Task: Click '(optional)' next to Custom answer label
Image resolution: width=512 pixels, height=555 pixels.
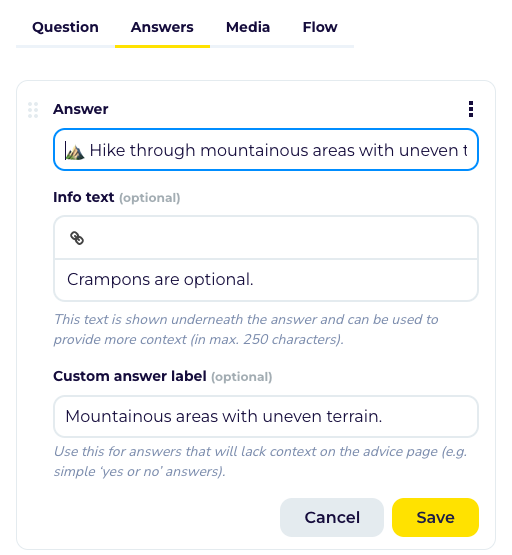Action: (x=242, y=377)
